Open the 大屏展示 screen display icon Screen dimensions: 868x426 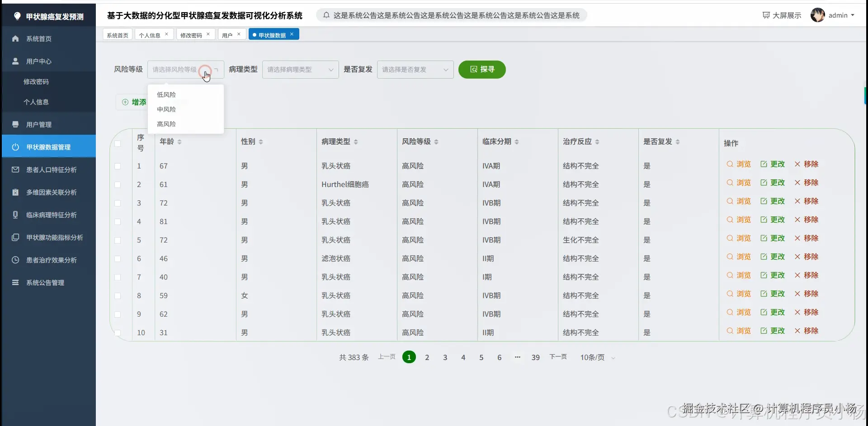pos(766,15)
